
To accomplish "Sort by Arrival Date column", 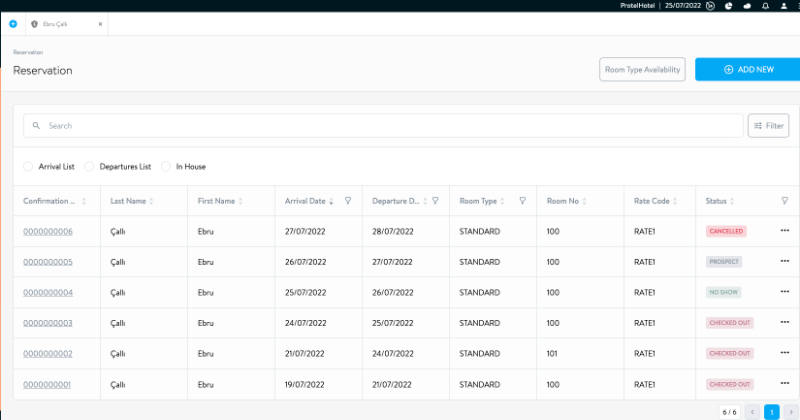I will click(x=331, y=201).
